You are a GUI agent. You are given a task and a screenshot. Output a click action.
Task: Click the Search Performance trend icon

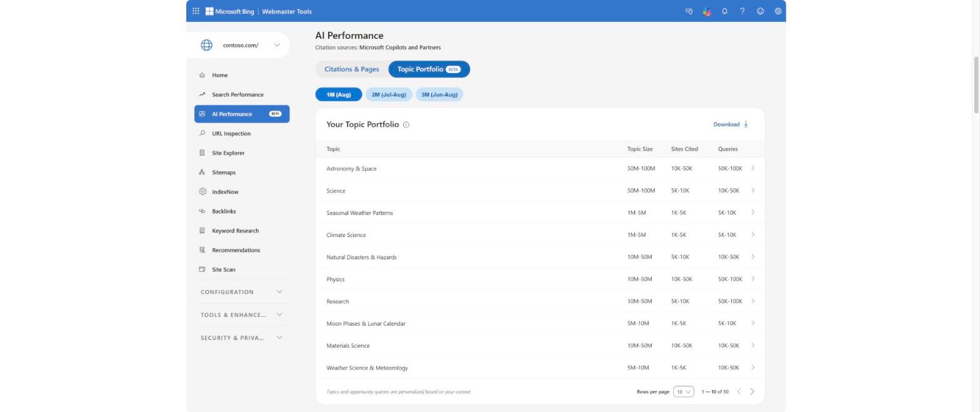point(202,94)
